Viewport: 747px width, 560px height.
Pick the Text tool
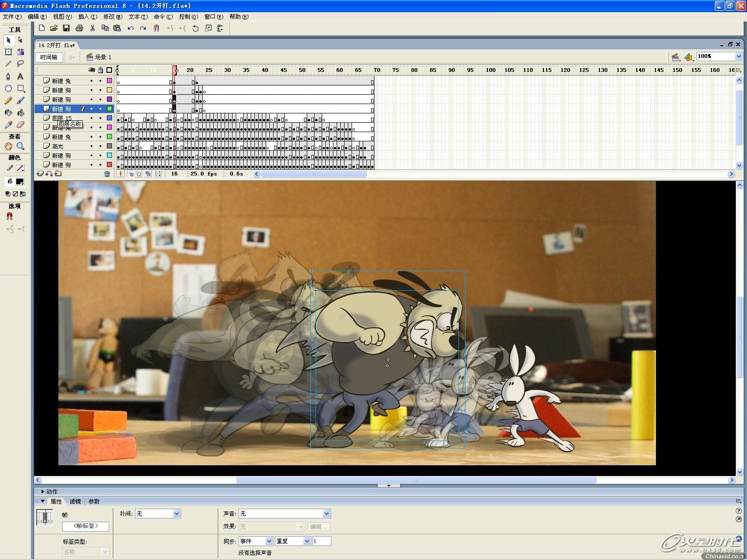point(21,76)
